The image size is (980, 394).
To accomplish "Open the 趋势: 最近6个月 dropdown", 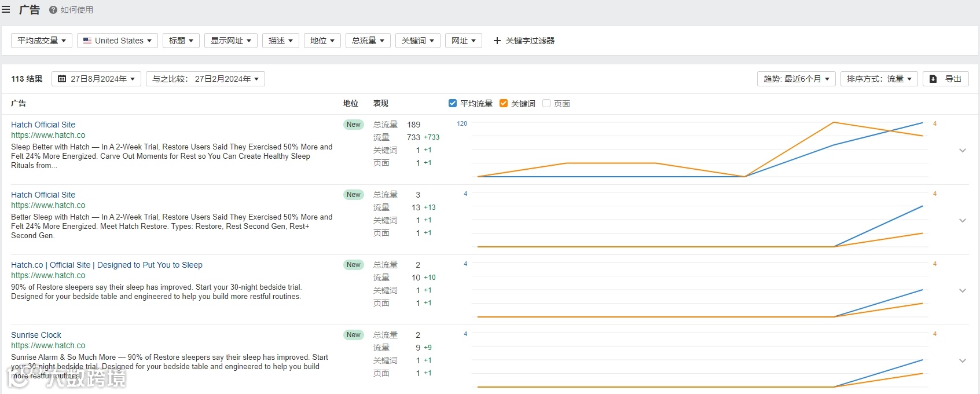I will click(x=796, y=79).
